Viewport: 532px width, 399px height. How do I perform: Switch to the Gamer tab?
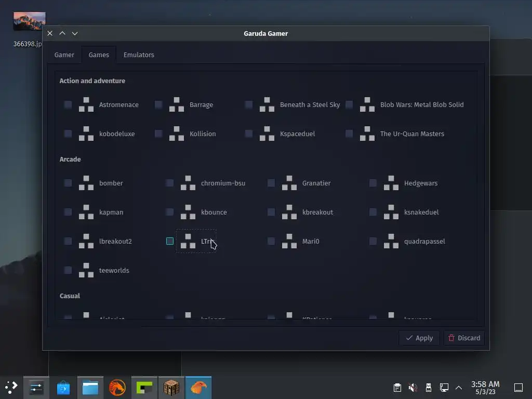click(x=64, y=55)
